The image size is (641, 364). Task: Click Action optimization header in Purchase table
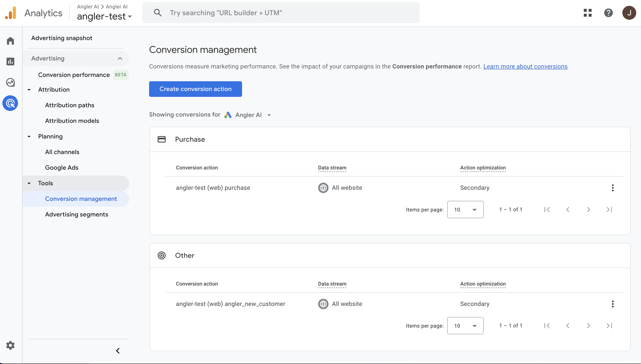(483, 168)
